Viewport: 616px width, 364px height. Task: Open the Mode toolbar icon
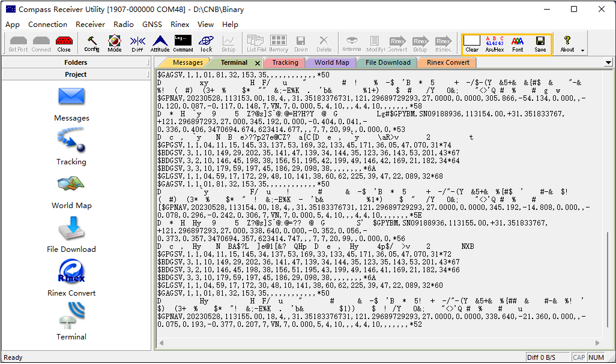[114, 44]
